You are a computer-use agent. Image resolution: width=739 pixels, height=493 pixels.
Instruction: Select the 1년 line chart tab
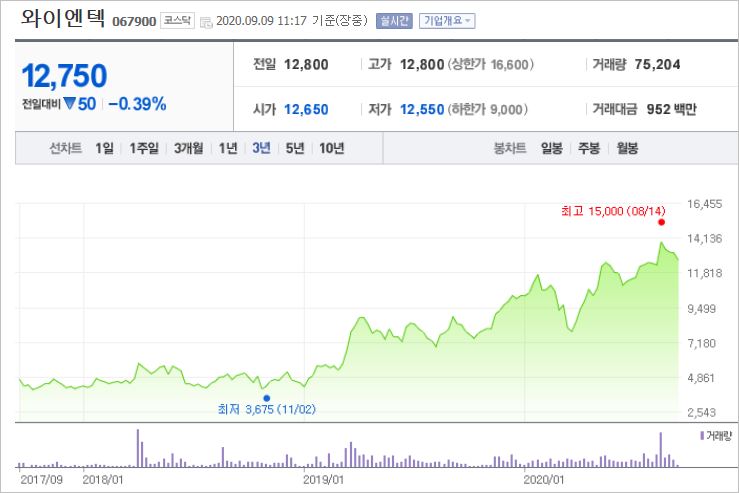(x=228, y=148)
